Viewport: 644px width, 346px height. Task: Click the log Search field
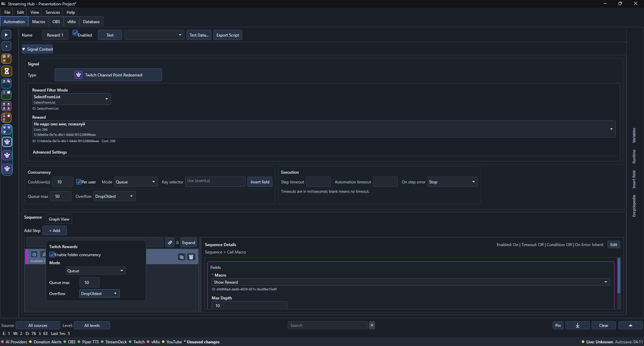[x=328, y=325]
